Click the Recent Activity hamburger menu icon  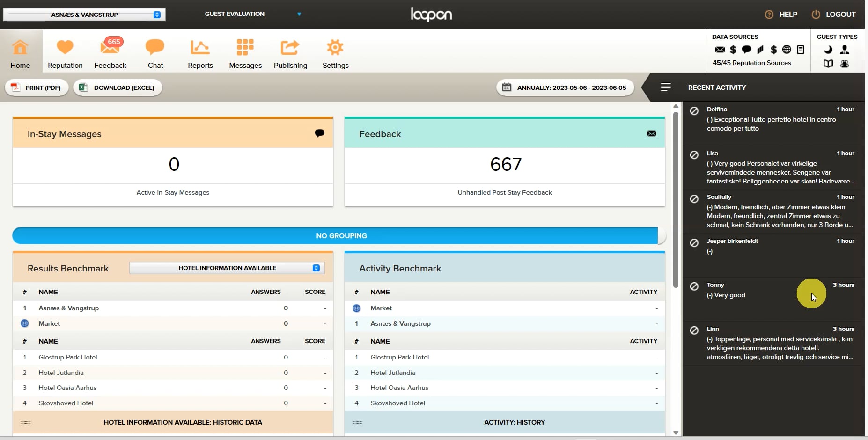click(665, 88)
